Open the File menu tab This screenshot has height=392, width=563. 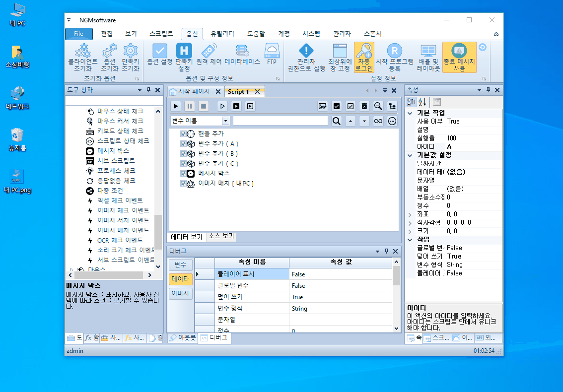click(x=78, y=34)
